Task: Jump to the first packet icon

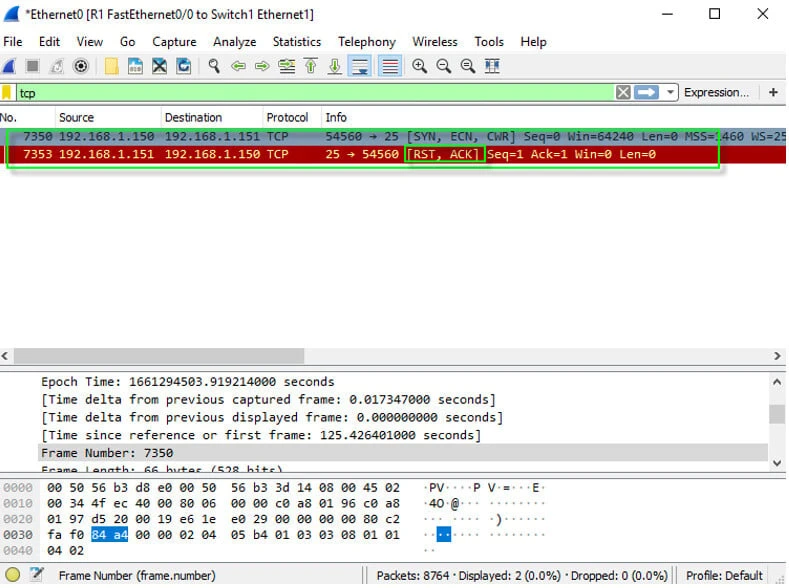Action: pos(311,66)
